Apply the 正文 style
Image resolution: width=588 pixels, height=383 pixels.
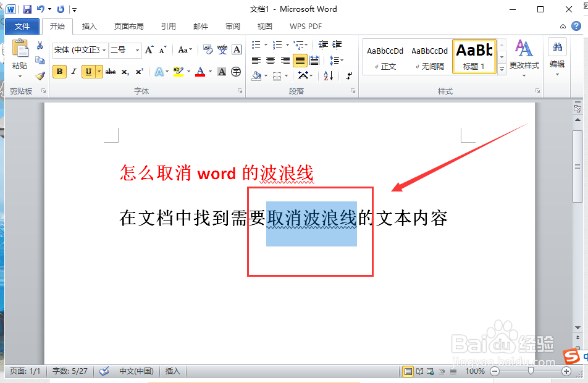tap(385, 57)
